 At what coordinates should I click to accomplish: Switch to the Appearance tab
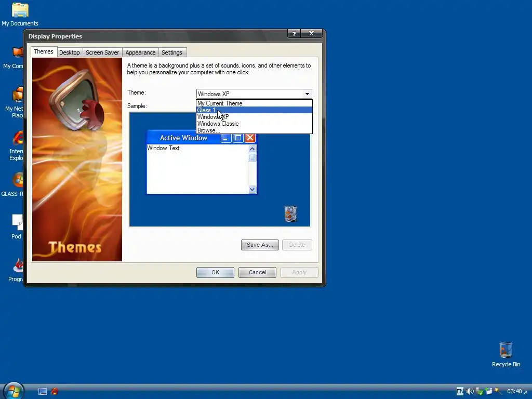pyautogui.click(x=140, y=52)
